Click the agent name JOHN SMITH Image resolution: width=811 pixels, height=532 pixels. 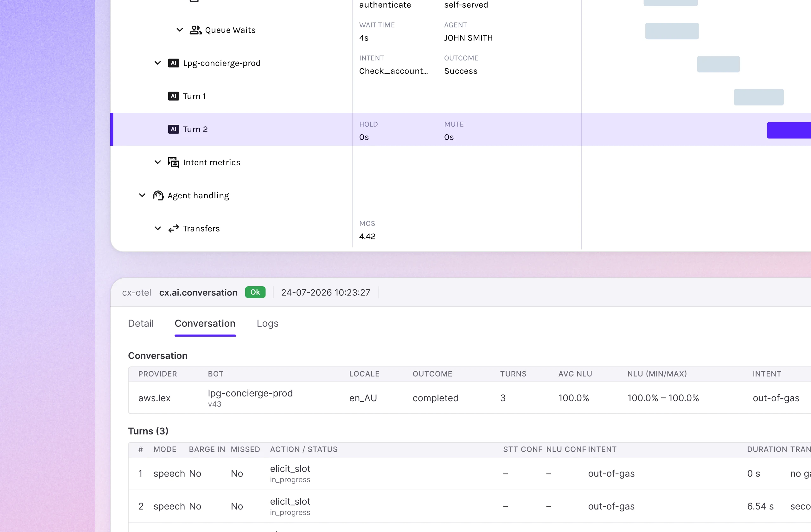tap(468, 38)
